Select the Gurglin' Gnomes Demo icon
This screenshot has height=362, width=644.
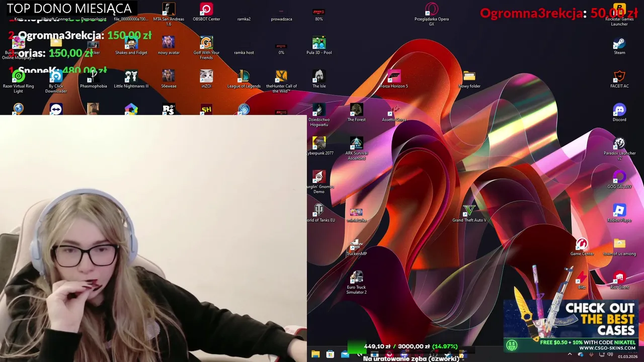[320, 182]
